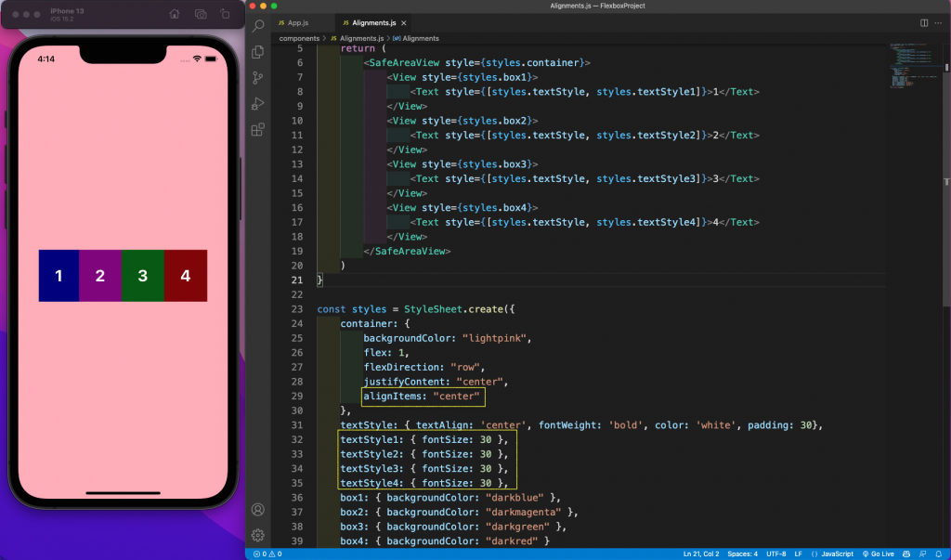This screenshot has height=560, width=951.
Task: Tap the green box labeled 3
Action: (x=143, y=276)
